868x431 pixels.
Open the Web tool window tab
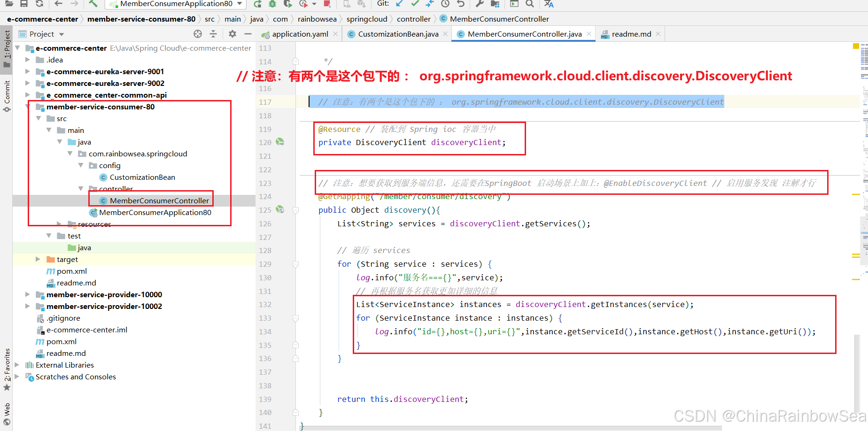click(x=7, y=414)
